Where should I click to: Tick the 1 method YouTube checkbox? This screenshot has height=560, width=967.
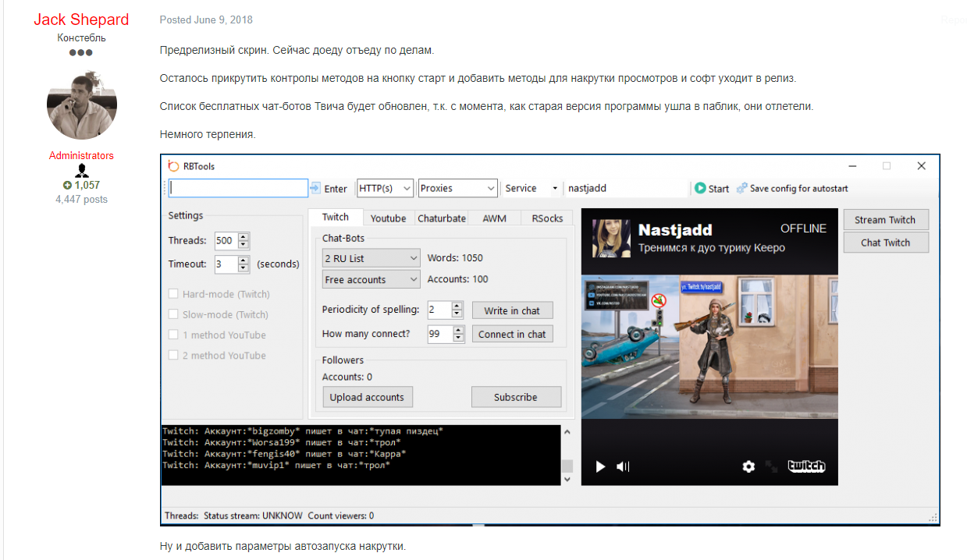click(x=173, y=335)
